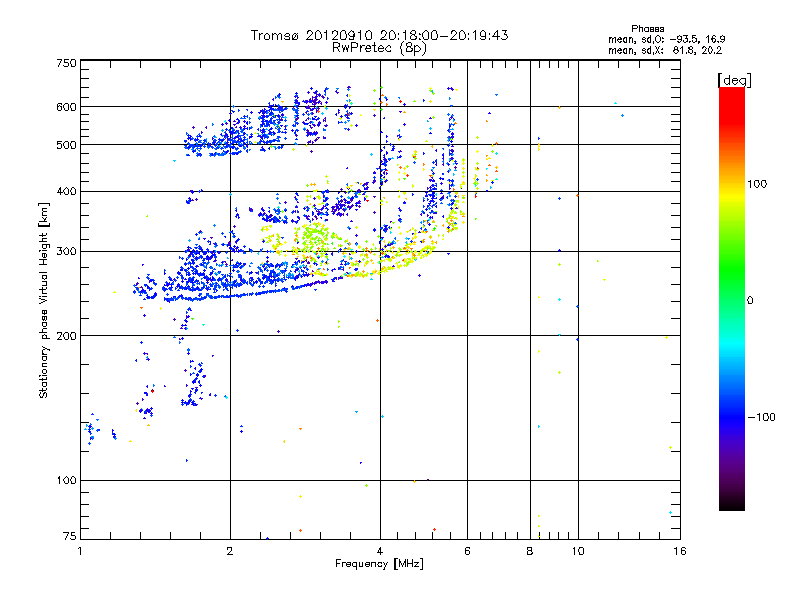Click the 'Phases' header label
800x600 pixels.
coord(647,29)
